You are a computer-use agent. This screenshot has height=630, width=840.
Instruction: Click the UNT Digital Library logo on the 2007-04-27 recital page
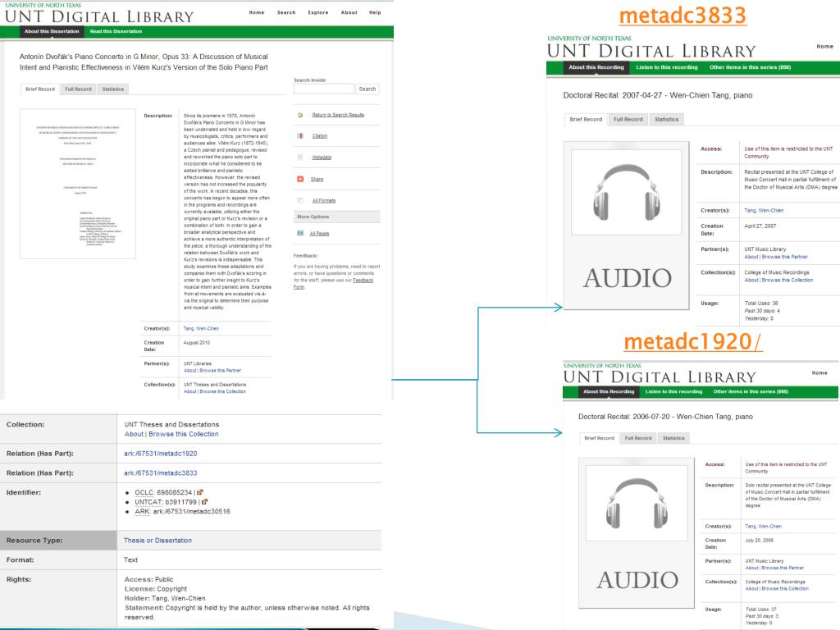[x=651, y=47]
